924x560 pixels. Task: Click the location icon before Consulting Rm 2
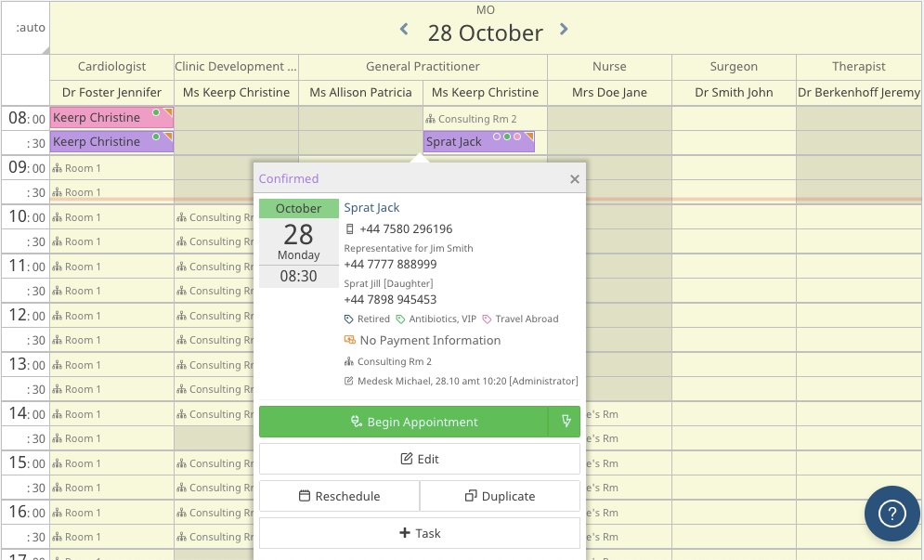pyautogui.click(x=348, y=361)
